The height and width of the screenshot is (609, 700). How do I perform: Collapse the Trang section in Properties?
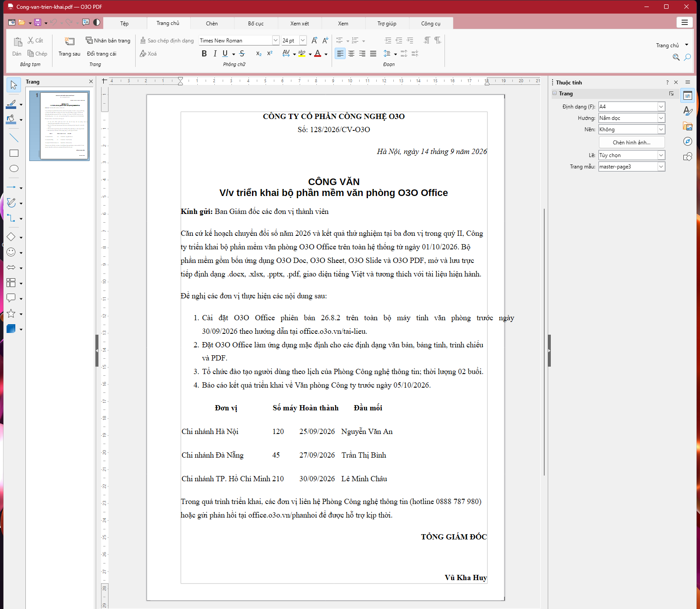click(555, 93)
